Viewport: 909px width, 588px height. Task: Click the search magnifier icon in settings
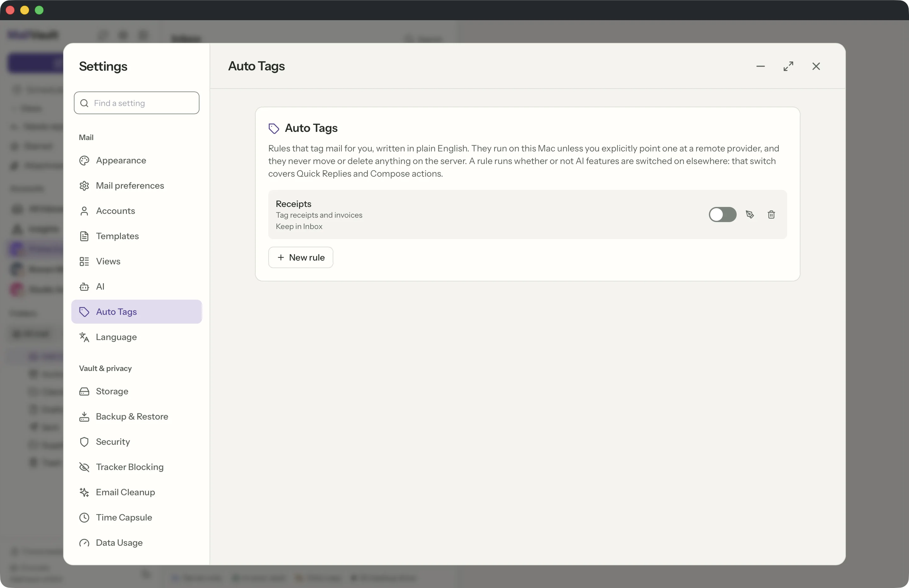tap(84, 103)
